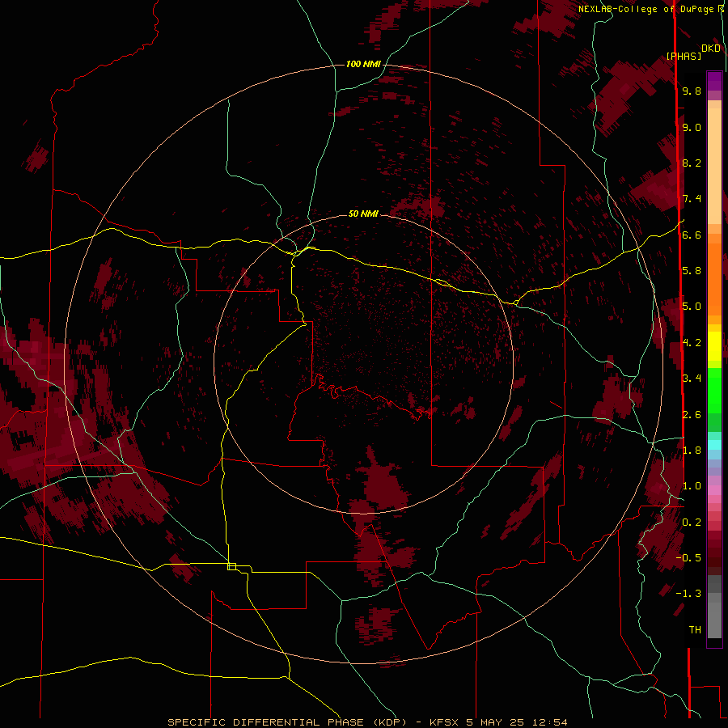Click the 5.0 value on the scale
This screenshot has width=728, height=728.
pyautogui.click(x=692, y=307)
